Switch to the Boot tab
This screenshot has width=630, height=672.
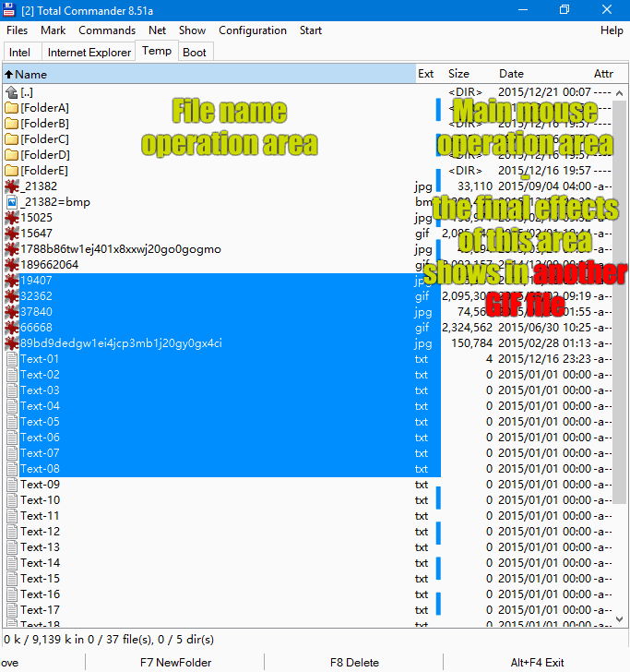(195, 53)
